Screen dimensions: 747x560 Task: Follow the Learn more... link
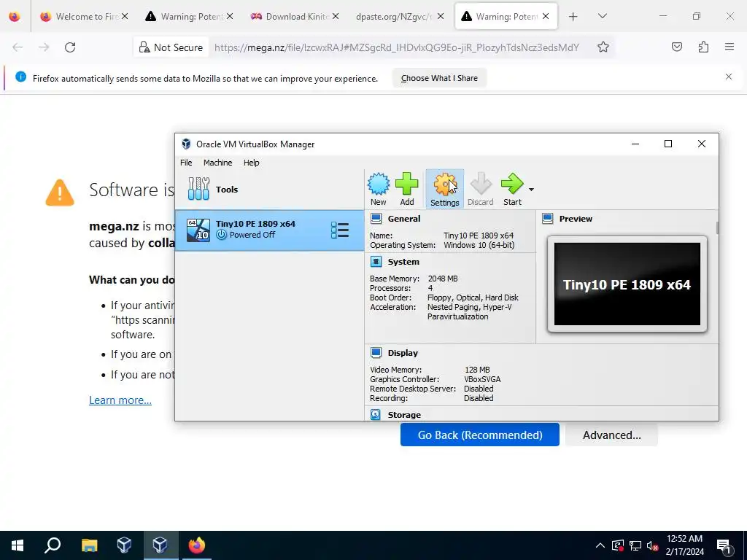click(120, 400)
